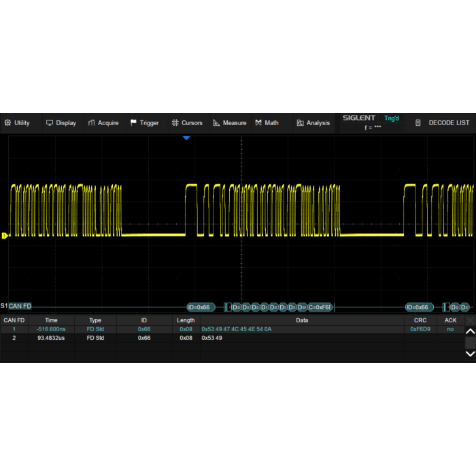This screenshot has width=476, height=476.
Task: Click the first ID=0x66 decode bubble
Action: coord(201,307)
